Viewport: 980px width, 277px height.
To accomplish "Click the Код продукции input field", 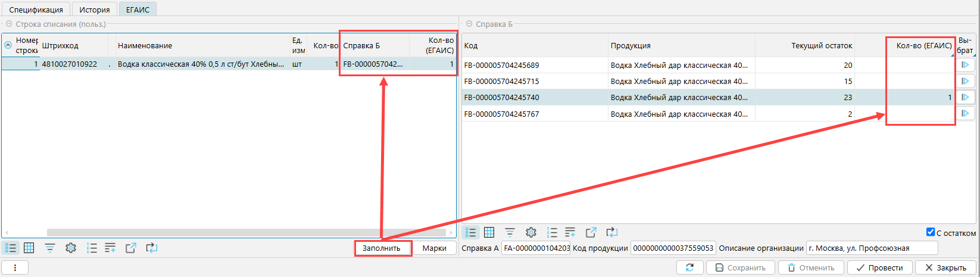I will coord(672,248).
